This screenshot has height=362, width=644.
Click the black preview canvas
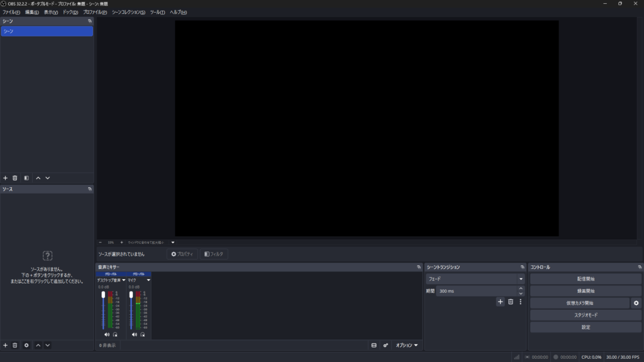[x=367, y=128]
